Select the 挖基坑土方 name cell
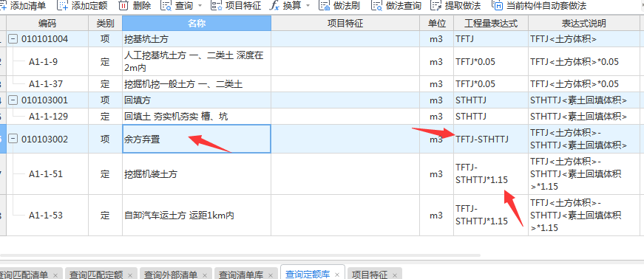 coord(197,39)
